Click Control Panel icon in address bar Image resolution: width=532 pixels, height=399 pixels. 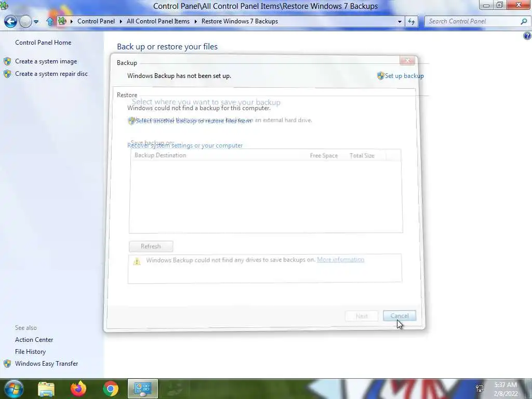[x=62, y=21]
